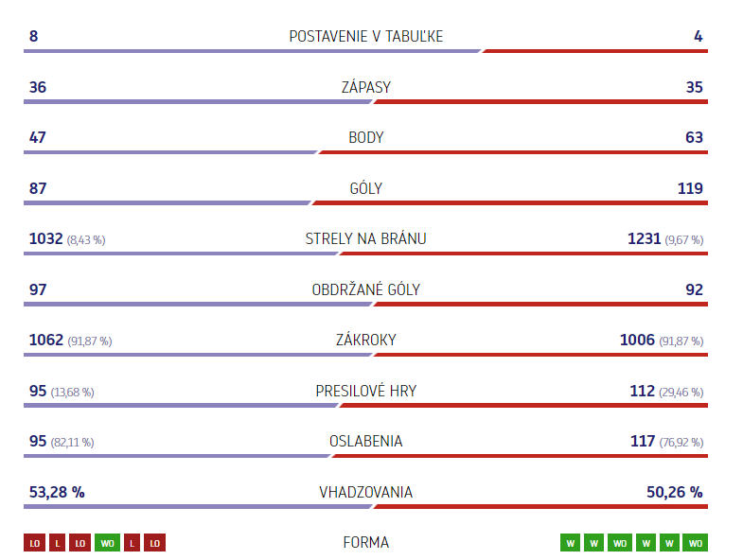The height and width of the screenshot is (560, 743).
Task: Select the last LO badge in left form row
Action: tap(154, 542)
